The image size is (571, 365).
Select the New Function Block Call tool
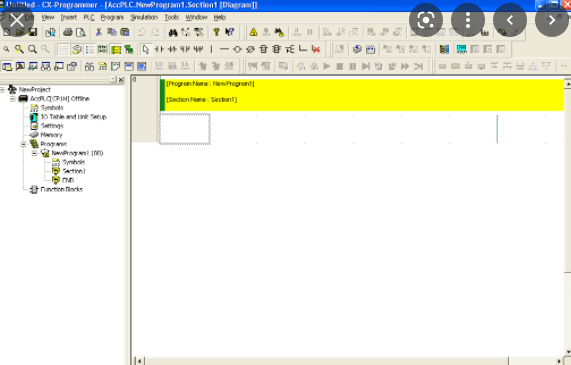click(277, 49)
